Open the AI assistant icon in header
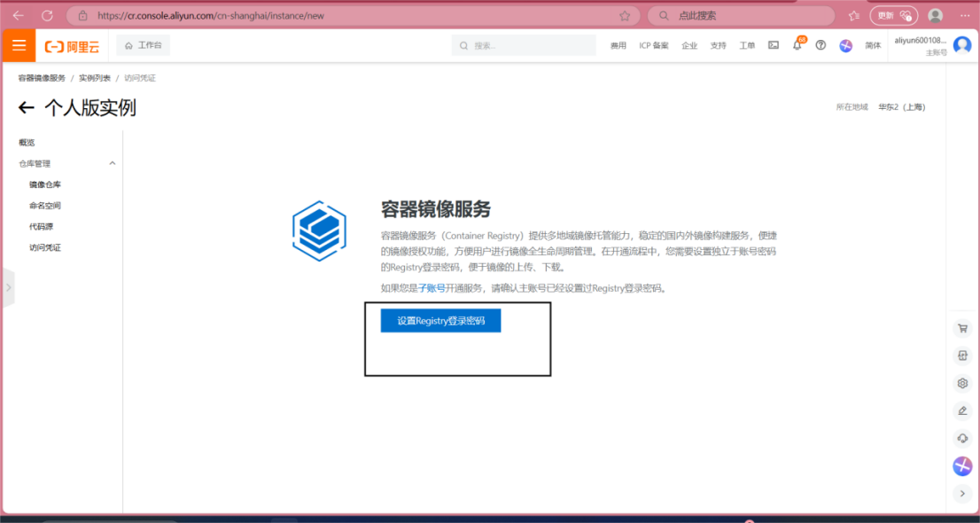 tap(845, 46)
